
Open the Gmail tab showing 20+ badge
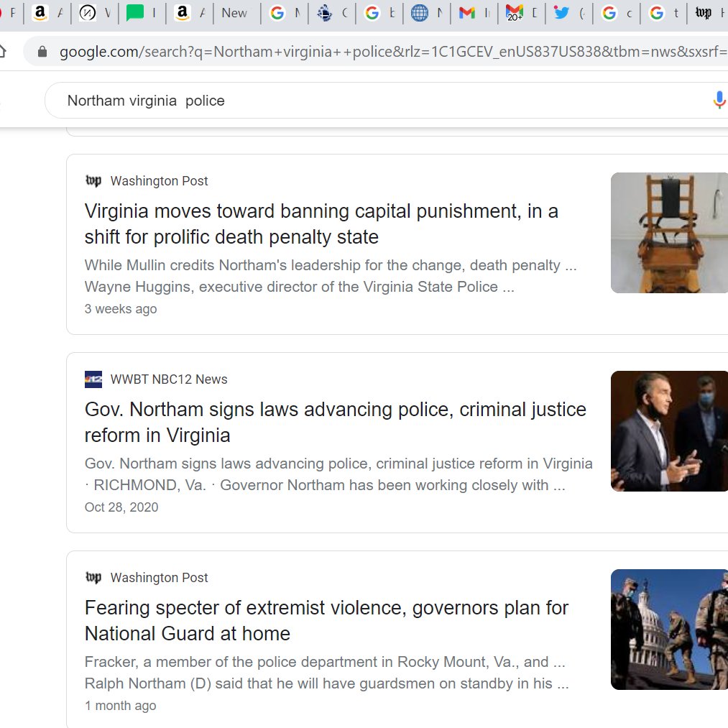tap(521, 13)
